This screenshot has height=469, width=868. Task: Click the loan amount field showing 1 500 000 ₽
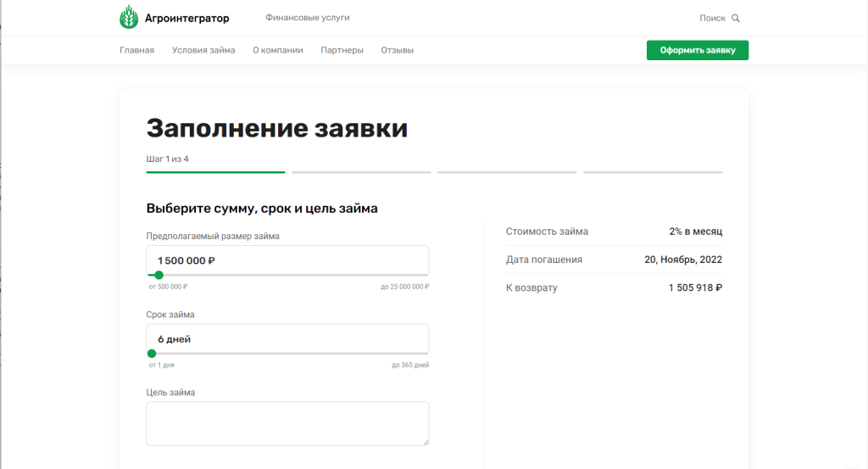click(x=287, y=260)
